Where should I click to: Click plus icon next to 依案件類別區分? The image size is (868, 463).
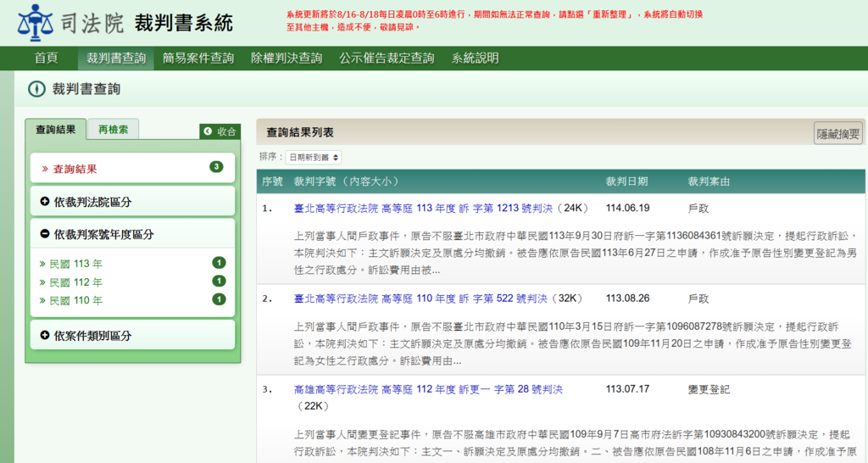click(45, 335)
